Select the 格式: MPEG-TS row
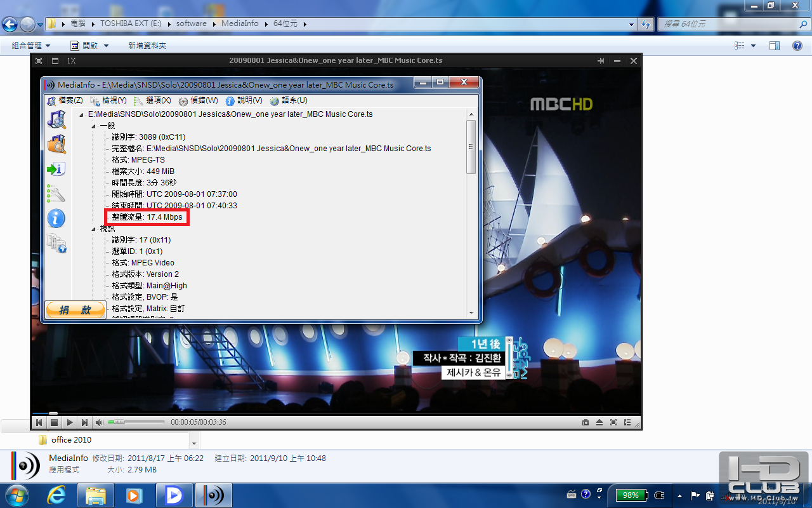 pos(138,160)
